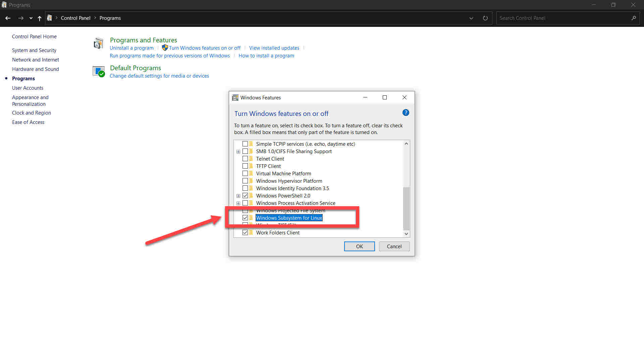
Task: Uncheck Windows Subsystem for Linux checkbox
Action: 245,218
